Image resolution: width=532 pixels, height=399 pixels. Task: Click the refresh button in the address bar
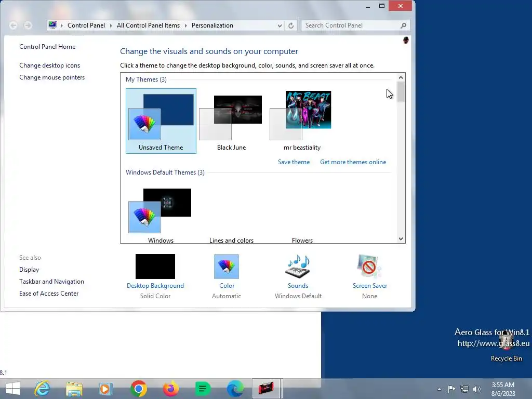coord(291,25)
